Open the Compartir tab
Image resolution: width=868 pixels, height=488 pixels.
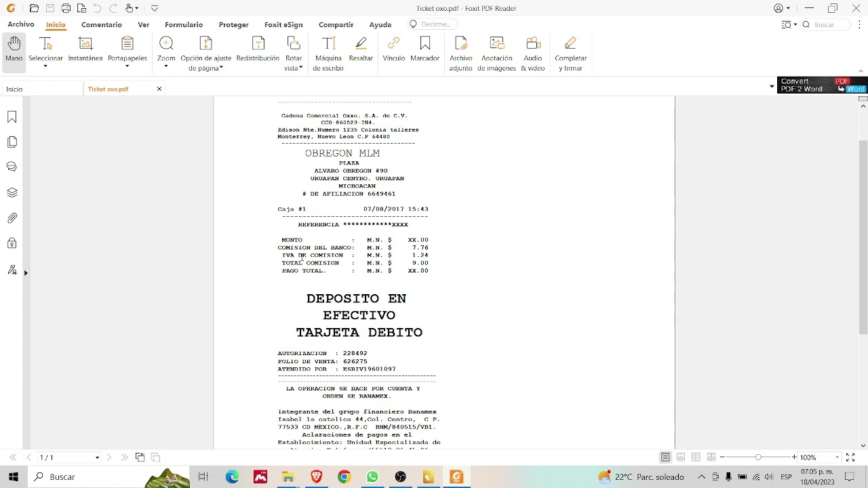336,24
